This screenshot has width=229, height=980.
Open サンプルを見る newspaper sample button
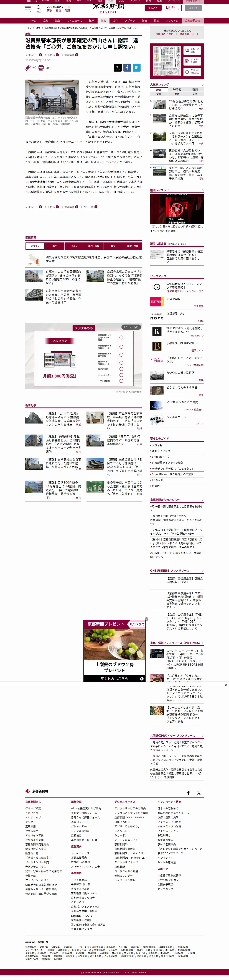[x=192, y=61]
